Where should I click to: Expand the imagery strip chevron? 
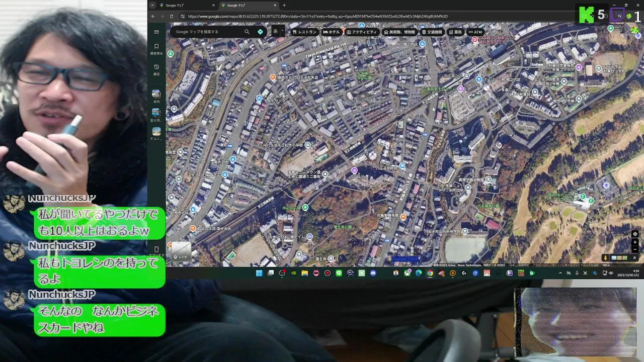click(634, 258)
